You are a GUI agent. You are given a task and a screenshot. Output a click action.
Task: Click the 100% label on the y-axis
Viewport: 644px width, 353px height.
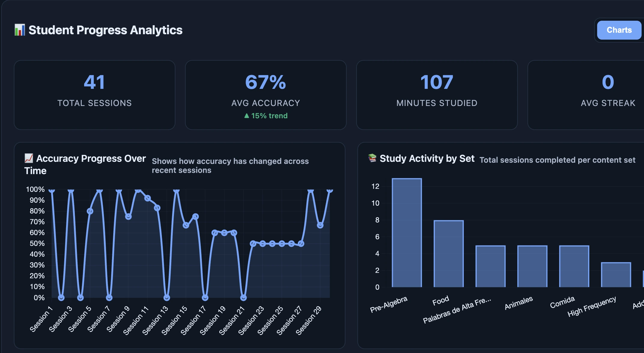[35, 189]
